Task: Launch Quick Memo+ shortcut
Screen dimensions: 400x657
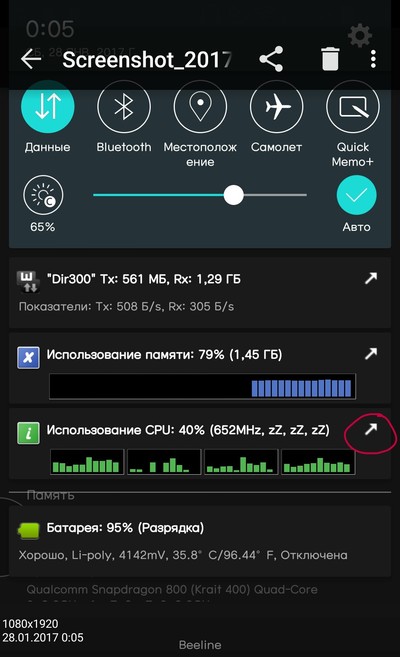Action: coord(353,107)
